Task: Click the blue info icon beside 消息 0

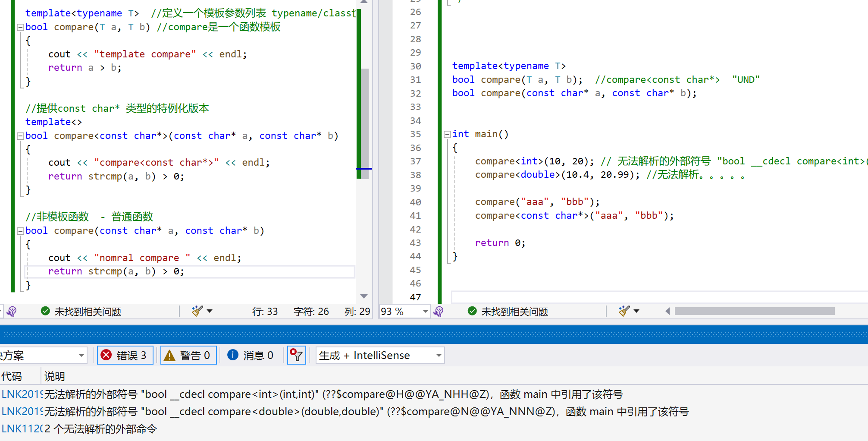Action: click(233, 355)
